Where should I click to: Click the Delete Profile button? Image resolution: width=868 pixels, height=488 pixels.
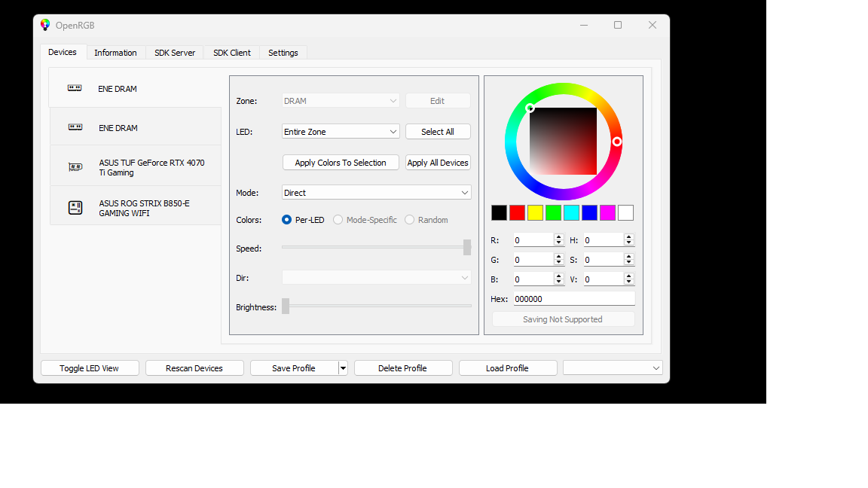coord(403,368)
